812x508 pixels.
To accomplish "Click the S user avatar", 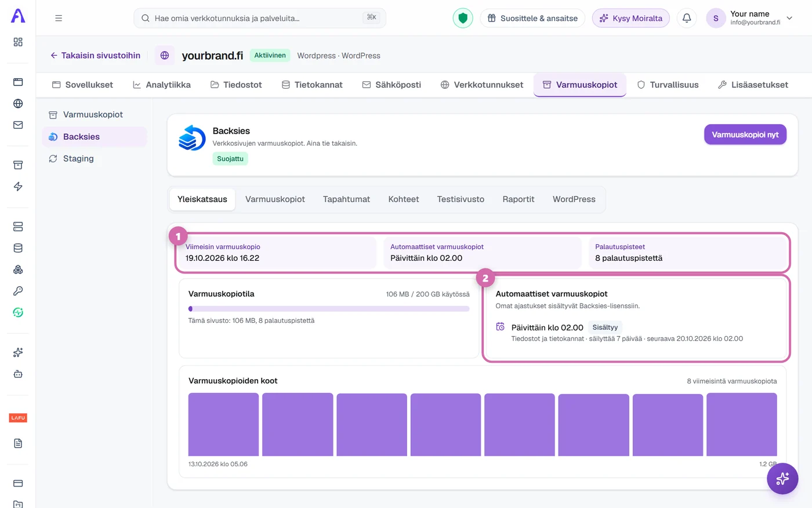I will (716, 18).
